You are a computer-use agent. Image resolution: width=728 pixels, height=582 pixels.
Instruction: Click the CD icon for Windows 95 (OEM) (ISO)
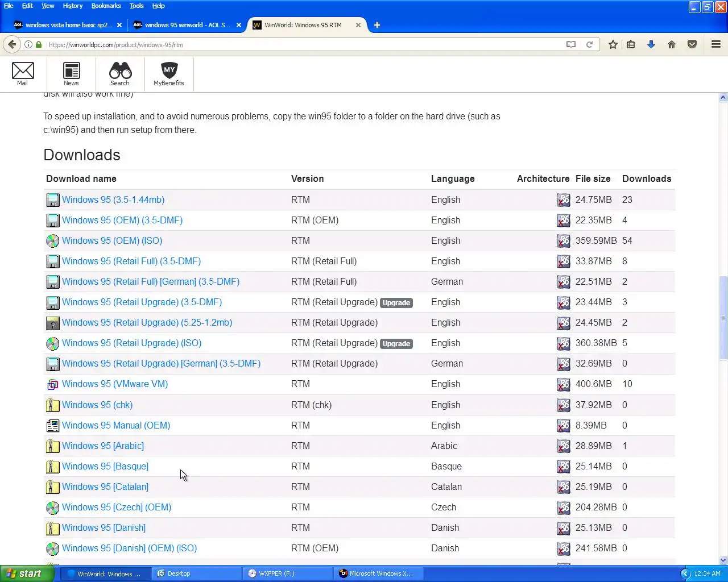pos(52,241)
